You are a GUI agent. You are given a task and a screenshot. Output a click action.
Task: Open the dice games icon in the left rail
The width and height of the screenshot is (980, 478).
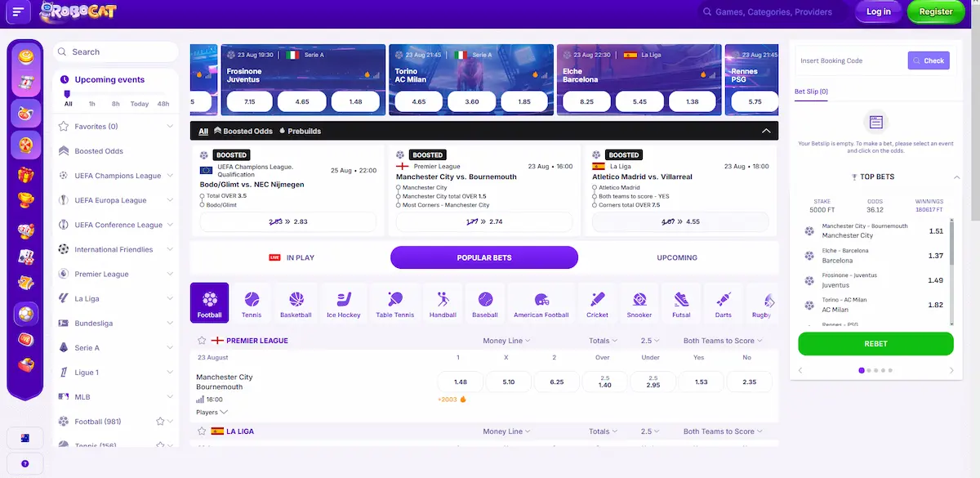(x=25, y=230)
